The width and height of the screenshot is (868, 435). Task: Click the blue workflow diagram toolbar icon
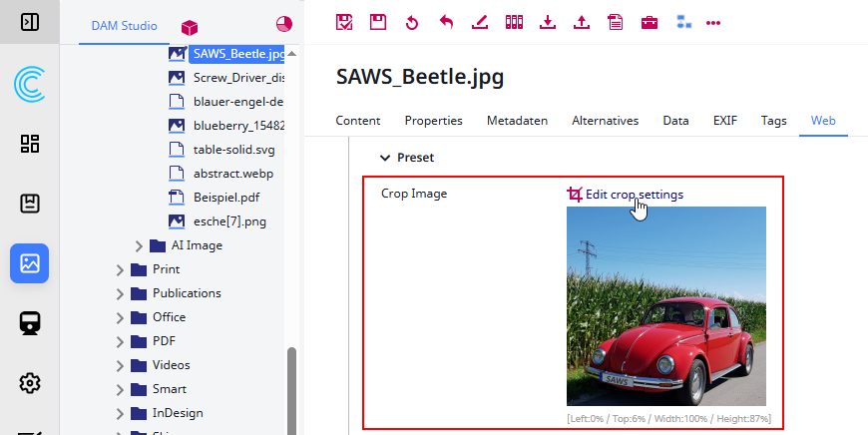tap(684, 23)
